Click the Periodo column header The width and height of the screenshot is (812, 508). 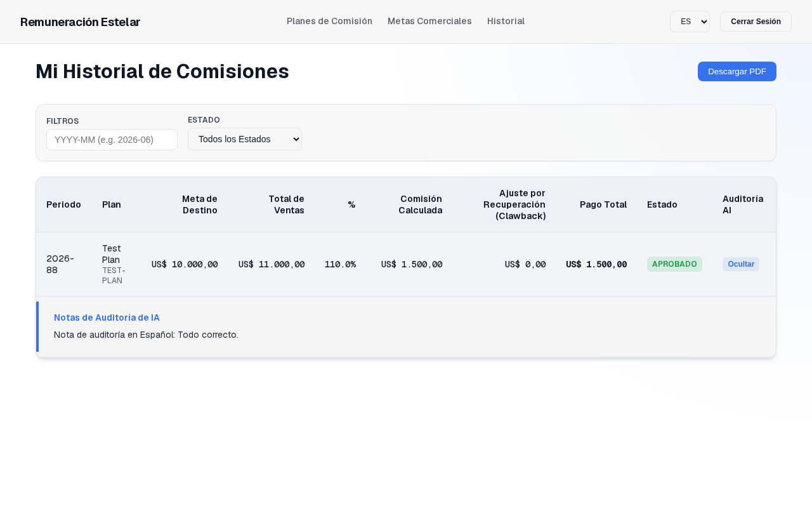point(63,204)
